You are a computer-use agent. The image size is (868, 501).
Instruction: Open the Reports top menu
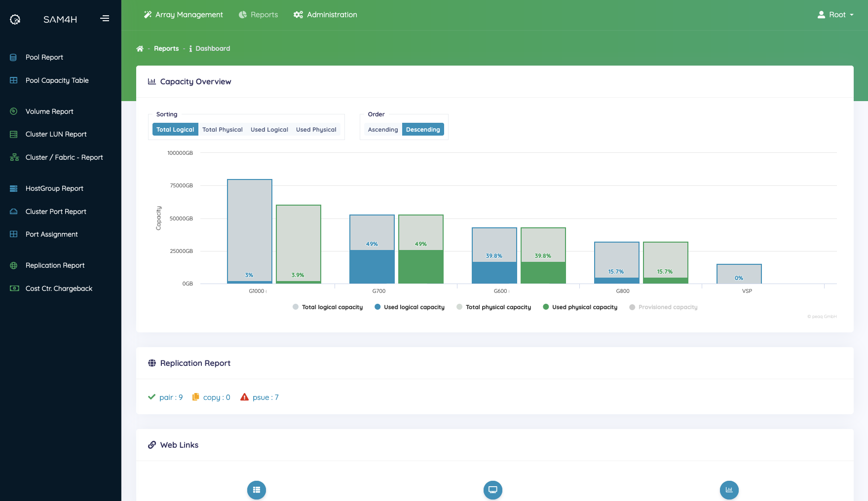(x=259, y=15)
